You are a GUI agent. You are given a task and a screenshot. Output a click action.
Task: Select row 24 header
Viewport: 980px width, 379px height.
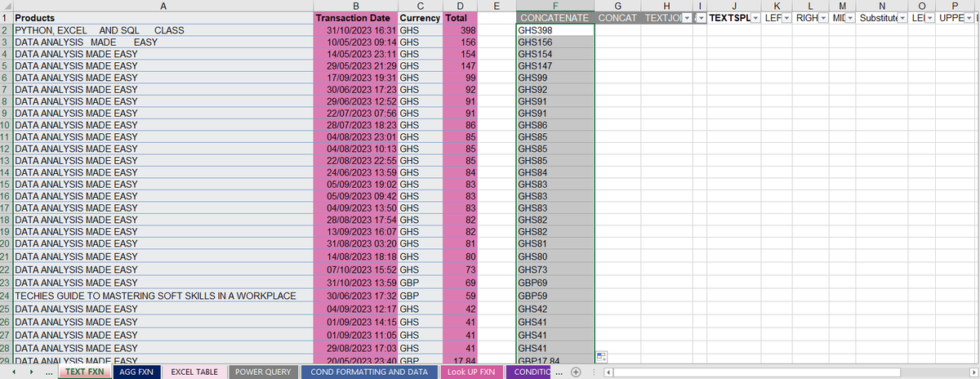(x=6, y=296)
